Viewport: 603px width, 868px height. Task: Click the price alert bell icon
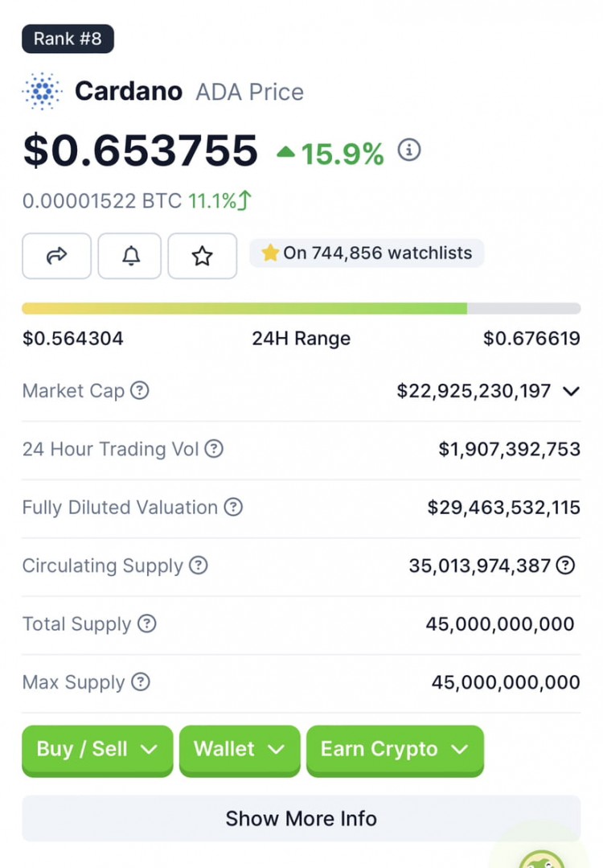pos(129,256)
